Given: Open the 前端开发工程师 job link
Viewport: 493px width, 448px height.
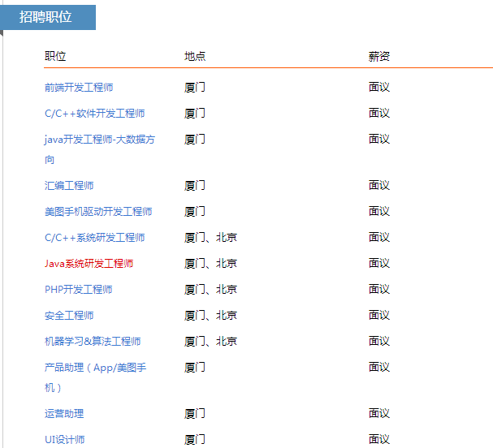Looking at the screenshot, I should click(79, 88).
